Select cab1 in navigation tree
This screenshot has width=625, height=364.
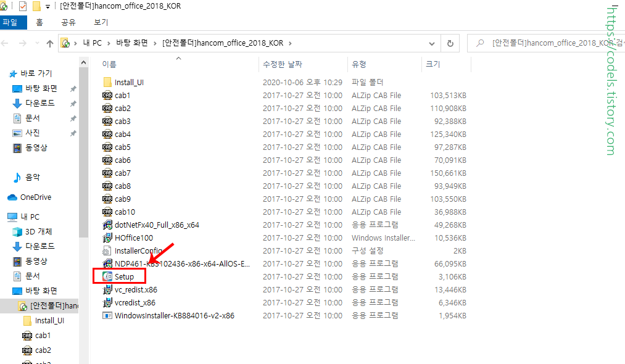tap(43, 335)
